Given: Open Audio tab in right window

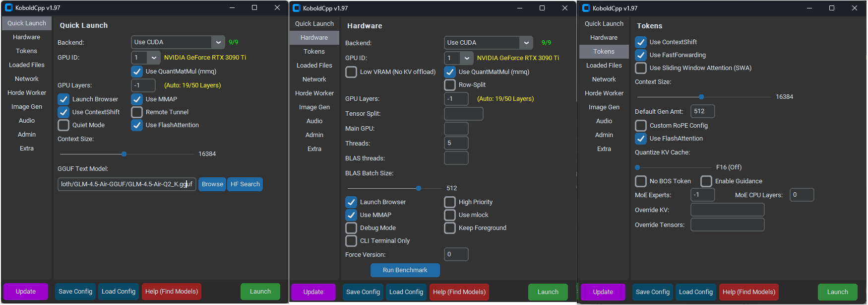Looking at the screenshot, I should coord(604,121).
